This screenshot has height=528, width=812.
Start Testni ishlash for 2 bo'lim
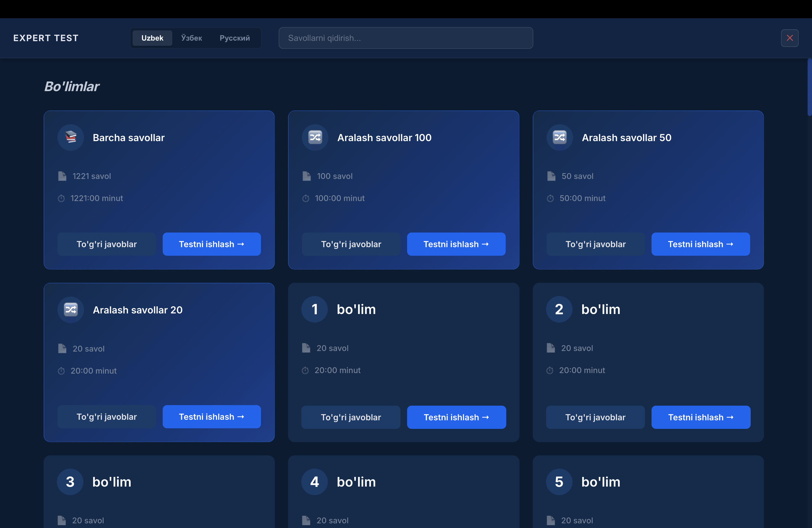point(701,417)
